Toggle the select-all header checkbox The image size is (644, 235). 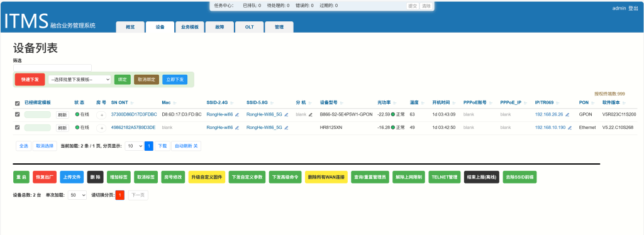click(17, 103)
